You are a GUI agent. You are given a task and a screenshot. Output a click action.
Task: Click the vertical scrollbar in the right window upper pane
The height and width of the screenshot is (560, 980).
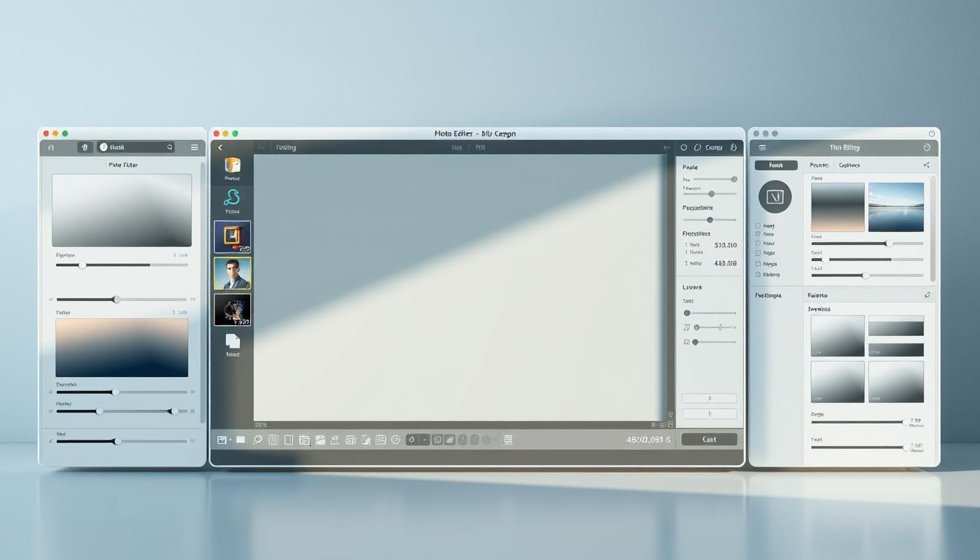[x=933, y=228]
